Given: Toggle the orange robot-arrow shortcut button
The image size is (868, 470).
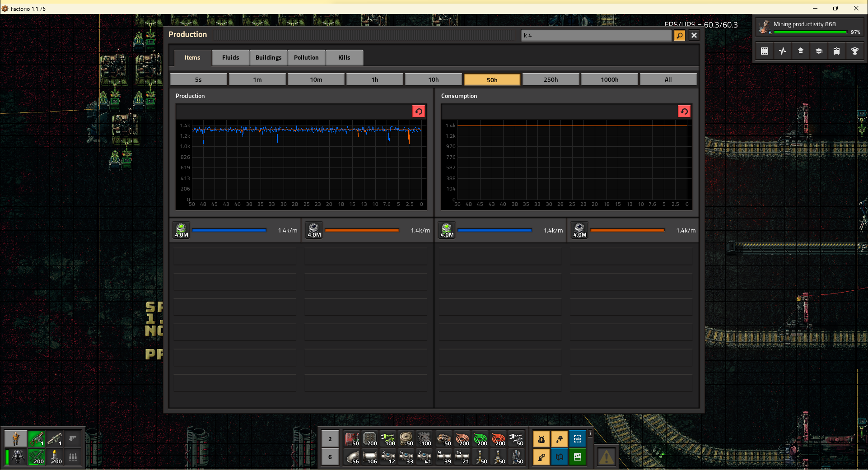Looking at the screenshot, I should [x=560, y=439].
